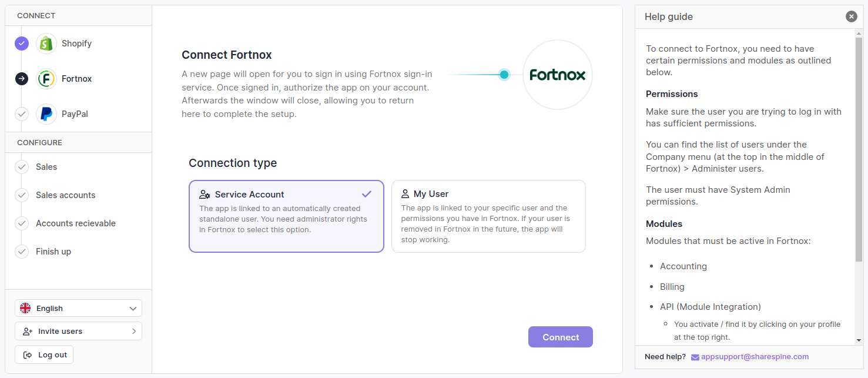The height and width of the screenshot is (378, 868).
Task: Email appsupport@sharespine.com link
Action: click(x=755, y=357)
